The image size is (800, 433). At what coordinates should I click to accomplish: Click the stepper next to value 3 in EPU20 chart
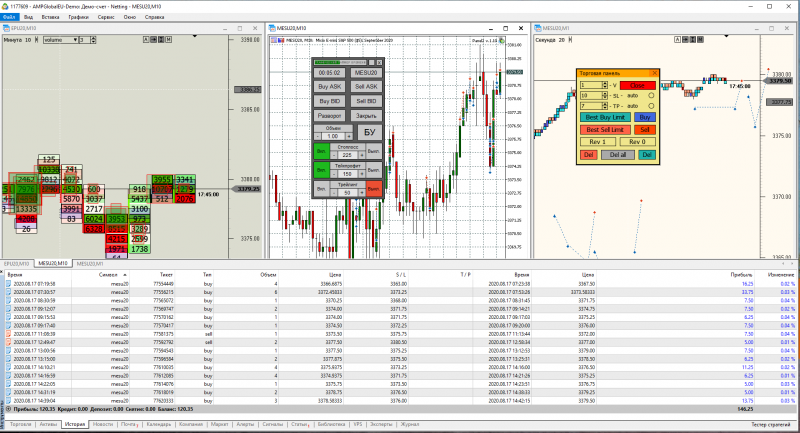tap(93, 40)
